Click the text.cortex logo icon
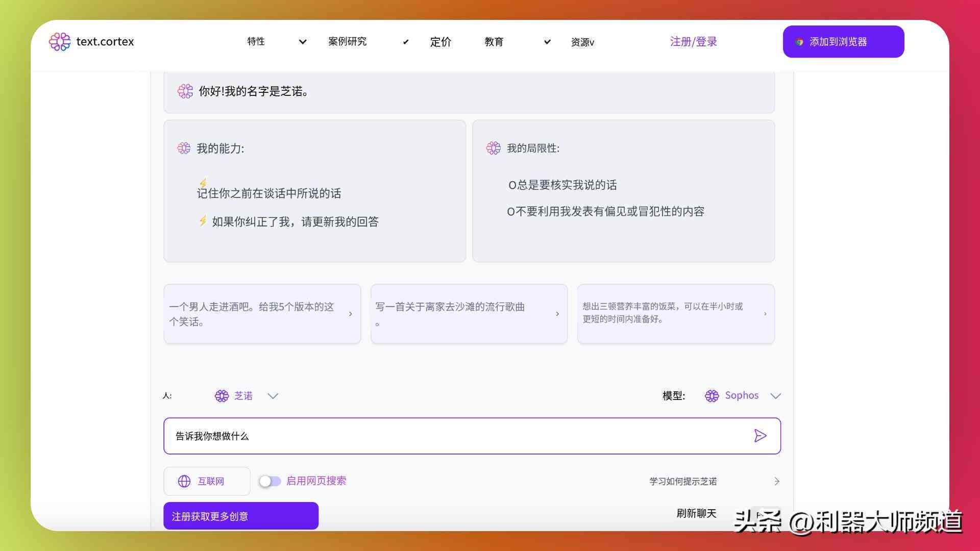 (60, 41)
